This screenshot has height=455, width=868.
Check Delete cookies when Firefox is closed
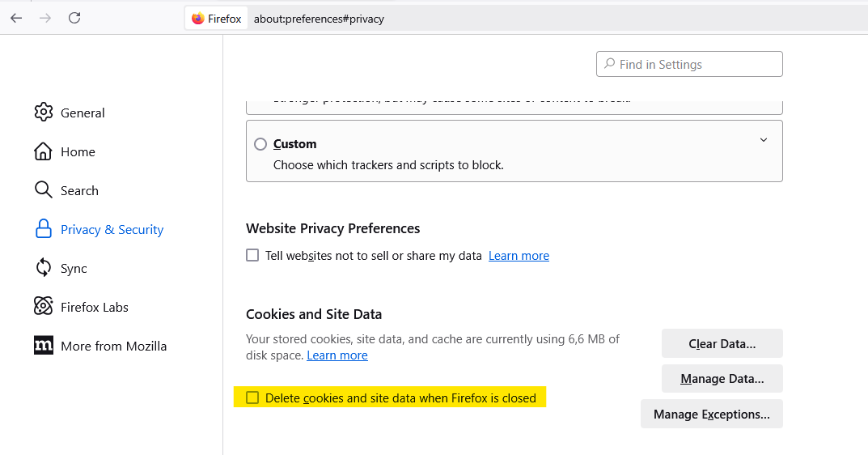pos(252,398)
